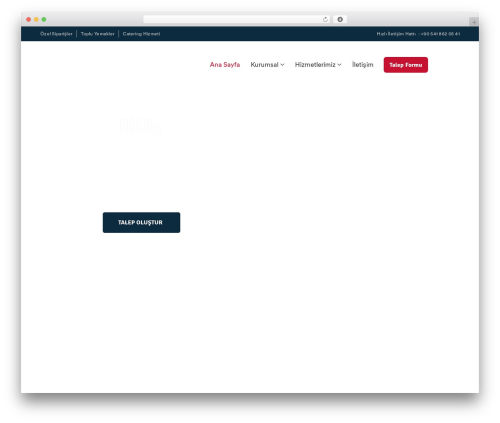This screenshot has height=423, width=500.
Task: Click the browser reload icon
Action: (x=325, y=19)
